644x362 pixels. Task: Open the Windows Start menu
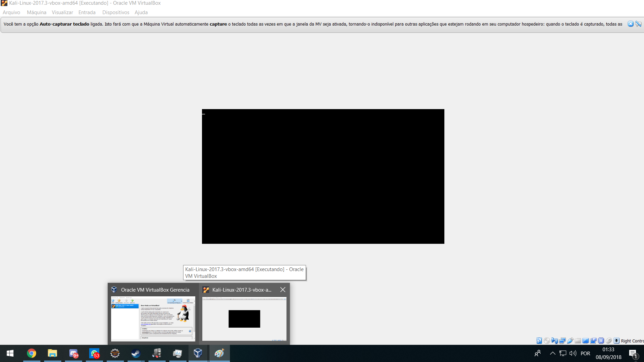tap(10, 353)
